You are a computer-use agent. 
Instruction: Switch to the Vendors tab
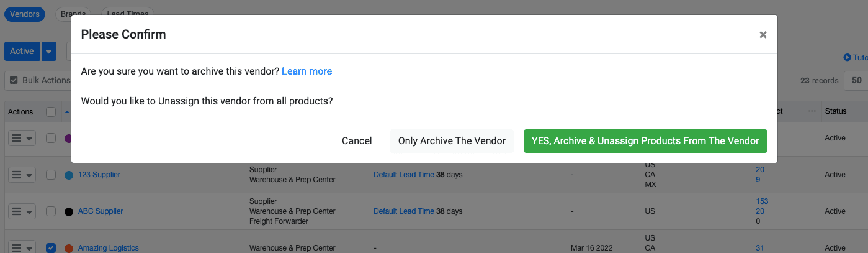click(25, 14)
